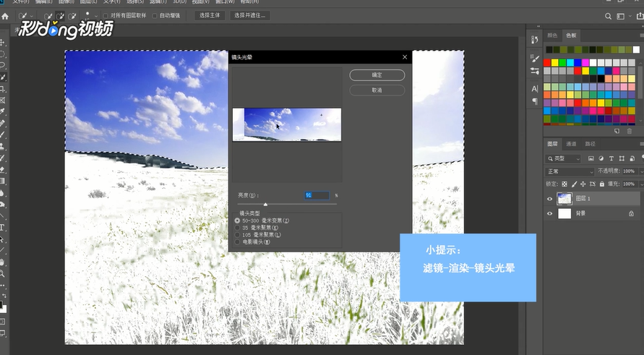Open search magnifier in options bar
Screen dimensions: 644x355
click(609, 17)
